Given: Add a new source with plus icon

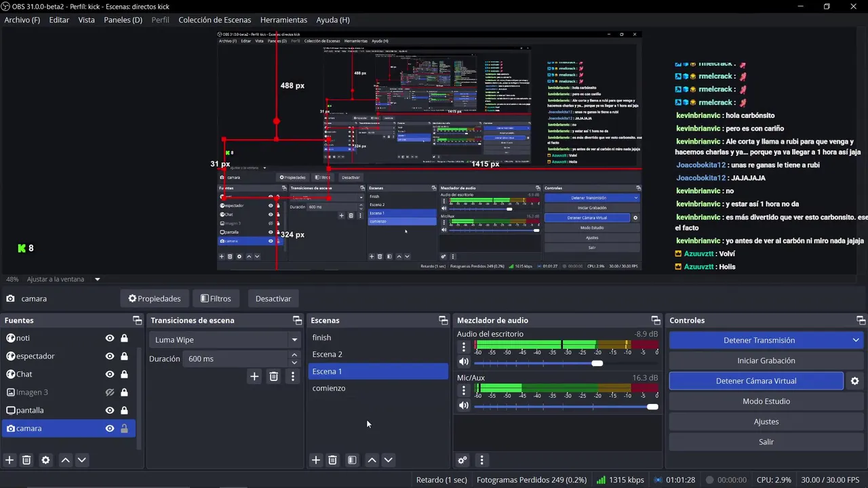Looking at the screenshot, I should tap(9, 460).
